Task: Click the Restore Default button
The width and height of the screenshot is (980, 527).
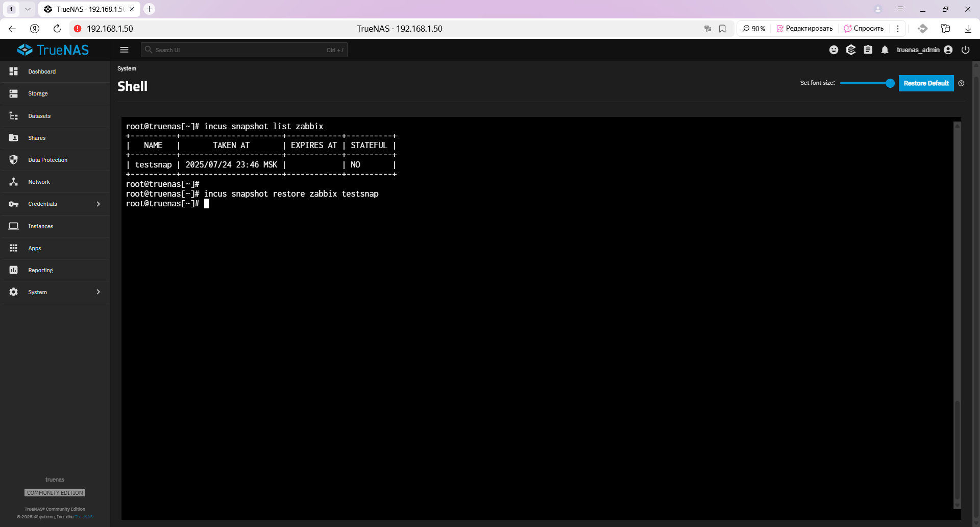Action: pos(926,83)
